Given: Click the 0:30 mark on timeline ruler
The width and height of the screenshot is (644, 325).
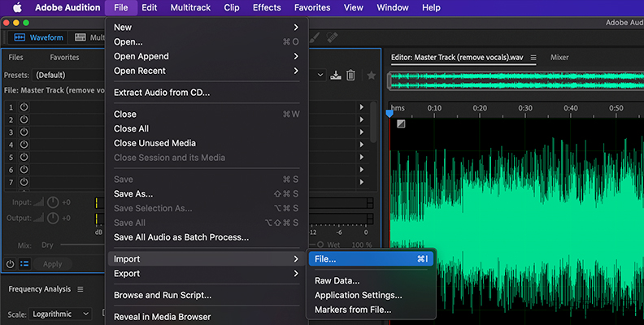Looking at the screenshot, I should tap(525, 108).
